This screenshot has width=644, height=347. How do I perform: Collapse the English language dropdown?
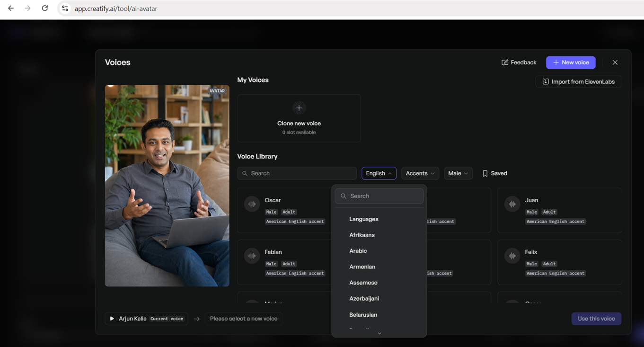click(379, 173)
